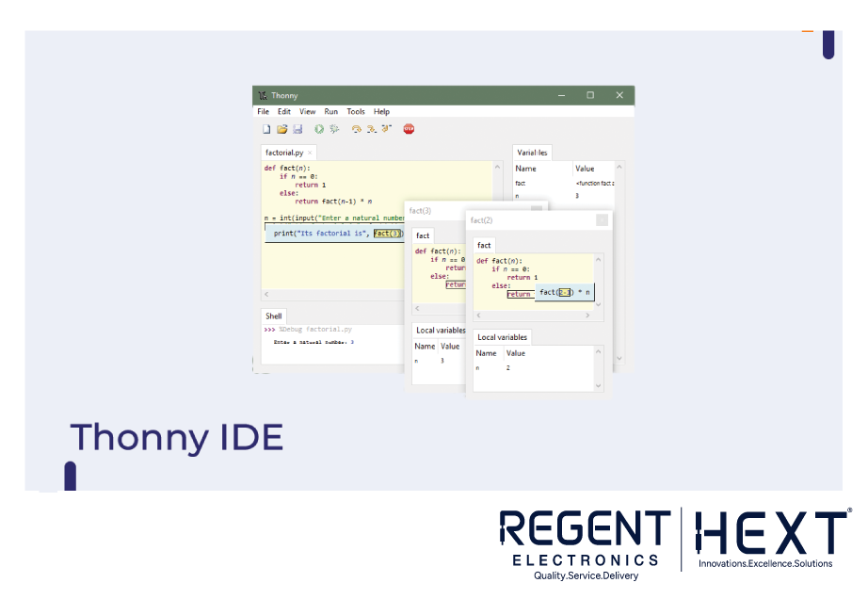Maximize the Thonny window
This screenshot has height=599, width=868.
(x=590, y=95)
